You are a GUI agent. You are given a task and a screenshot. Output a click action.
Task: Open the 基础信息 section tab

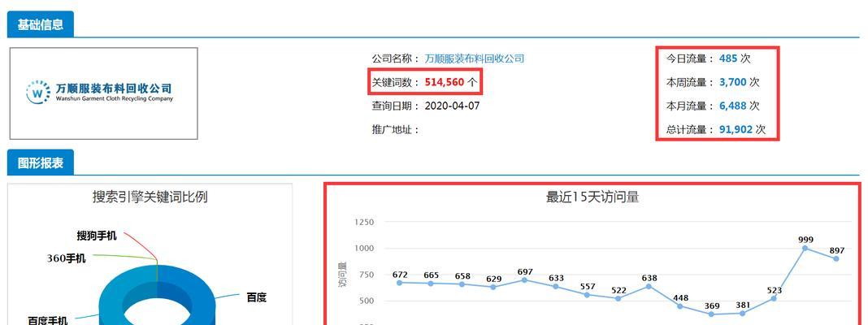point(41,25)
